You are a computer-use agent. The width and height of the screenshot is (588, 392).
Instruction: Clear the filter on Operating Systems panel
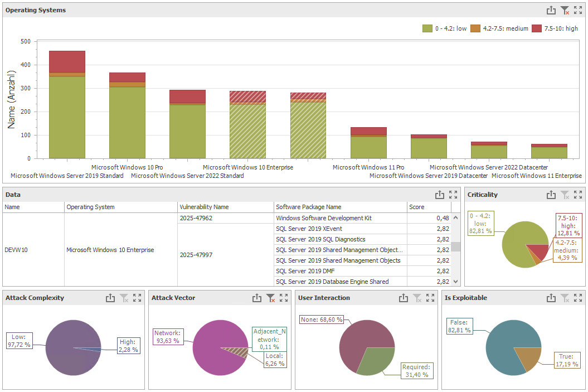[x=565, y=10]
